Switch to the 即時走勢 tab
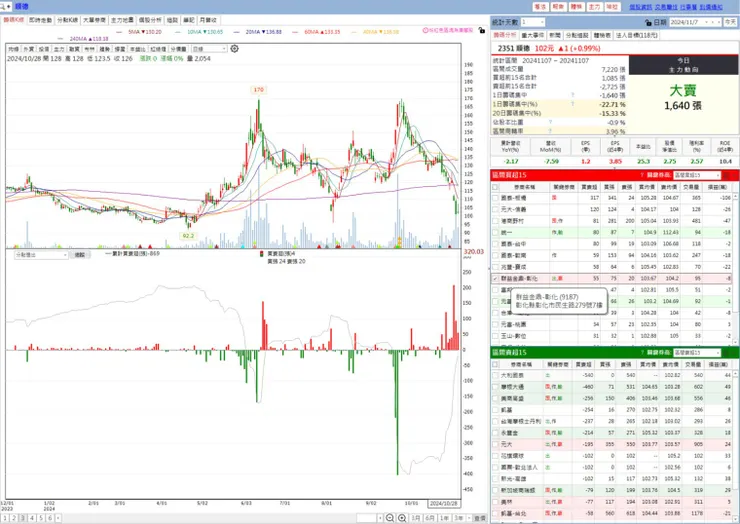This screenshot has width=740, height=524. click(x=41, y=20)
